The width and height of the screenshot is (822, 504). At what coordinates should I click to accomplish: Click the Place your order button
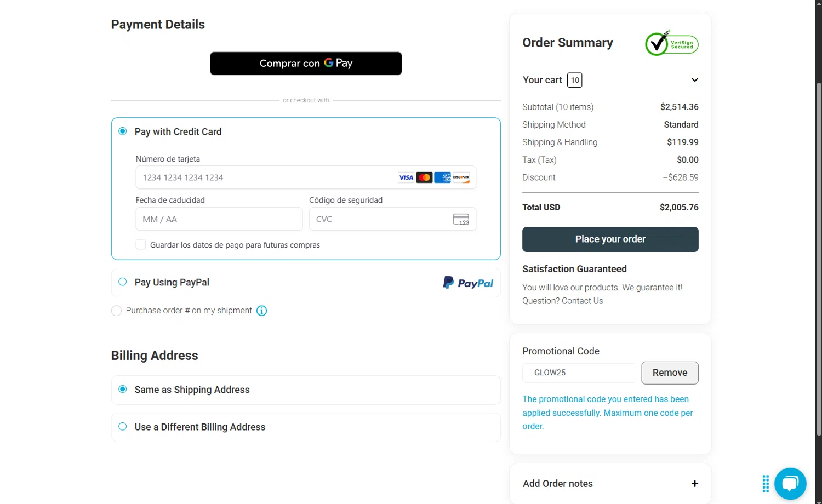click(610, 239)
